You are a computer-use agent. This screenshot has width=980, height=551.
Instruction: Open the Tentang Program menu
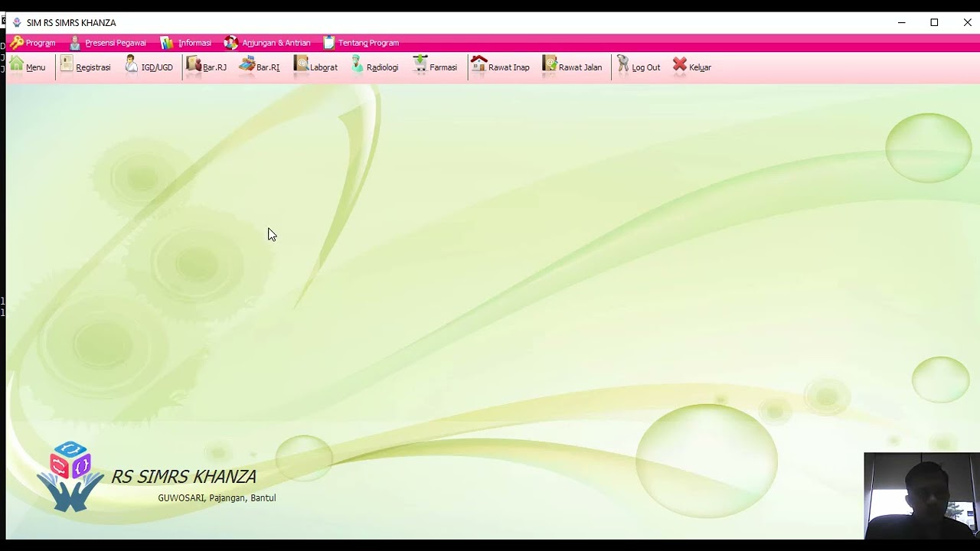pos(361,43)
